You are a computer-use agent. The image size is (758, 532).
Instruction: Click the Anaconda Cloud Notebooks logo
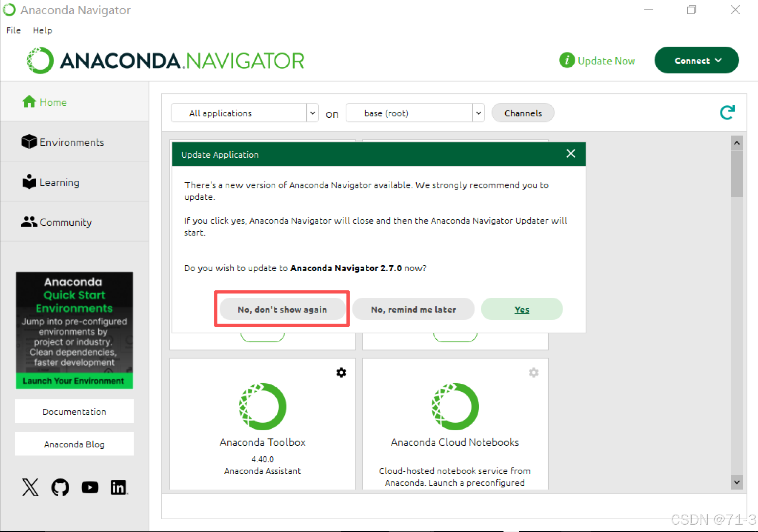(x=455, y=406)
